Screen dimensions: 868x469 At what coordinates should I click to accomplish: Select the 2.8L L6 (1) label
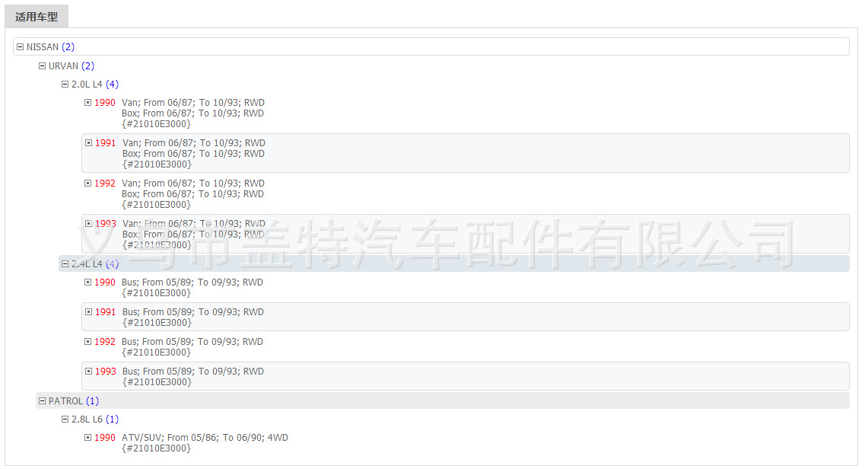(x=95, y=420)
